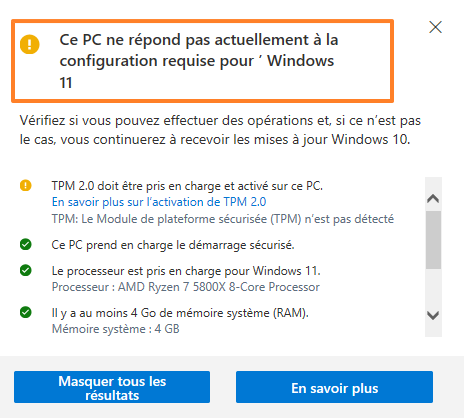The image size is (464, 418).
Task: Click the scrollbar up arrow
Action: [433, 199]
